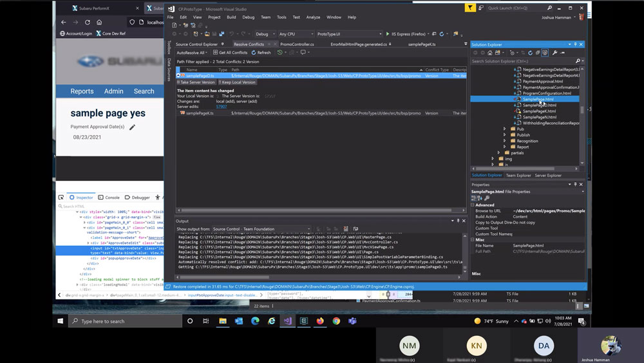Viewport: 644px width, 363px height.
Task: Open the Analyze menu
Action: pyautogui.click(x=313, y=17)
